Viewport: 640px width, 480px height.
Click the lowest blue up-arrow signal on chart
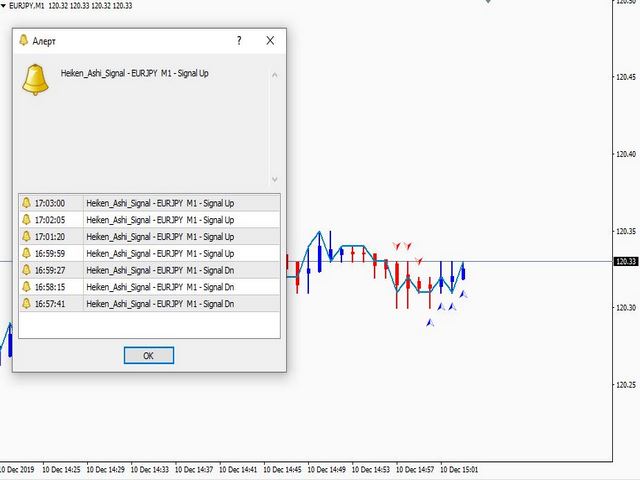(430, 323)
